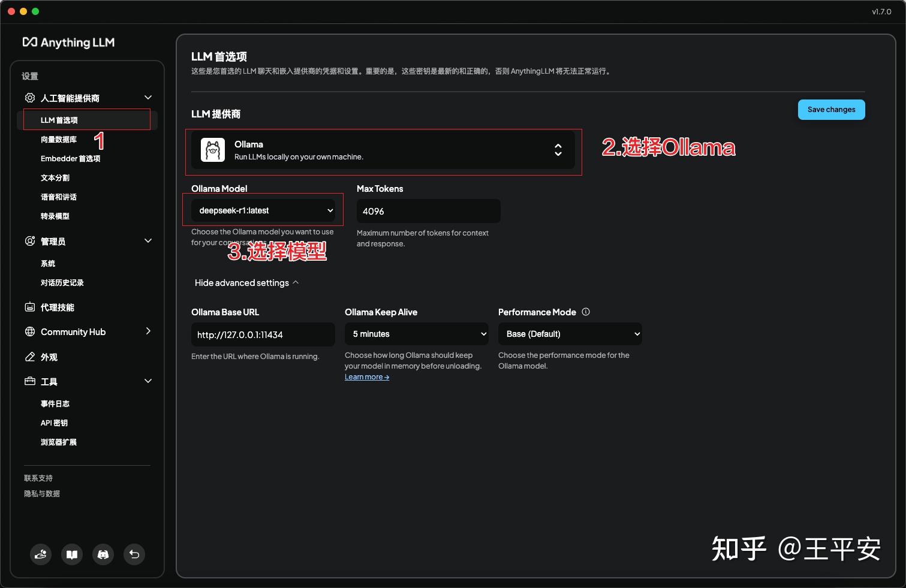Click the admin settings icon
906x588 pixels.
[29, 241]
